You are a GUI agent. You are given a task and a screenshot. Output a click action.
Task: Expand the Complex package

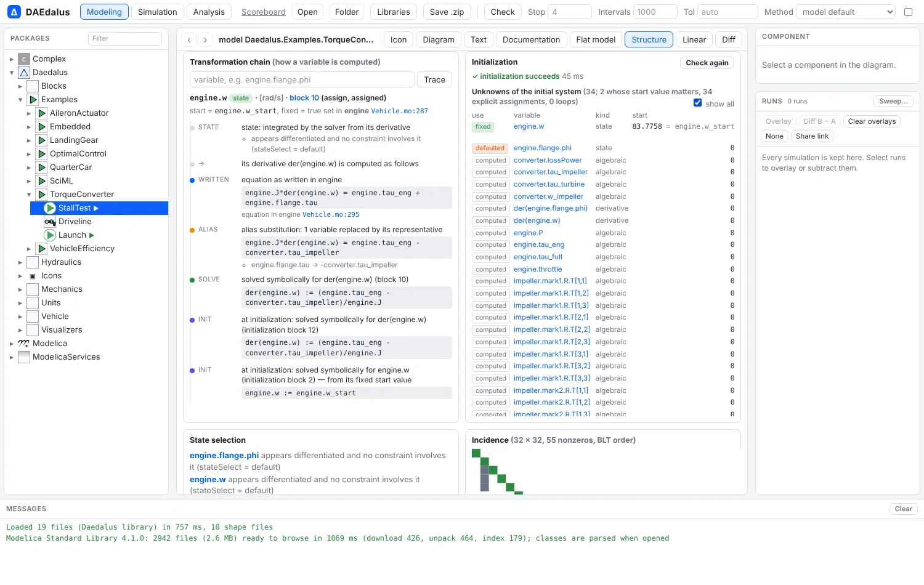pos(12,59)
